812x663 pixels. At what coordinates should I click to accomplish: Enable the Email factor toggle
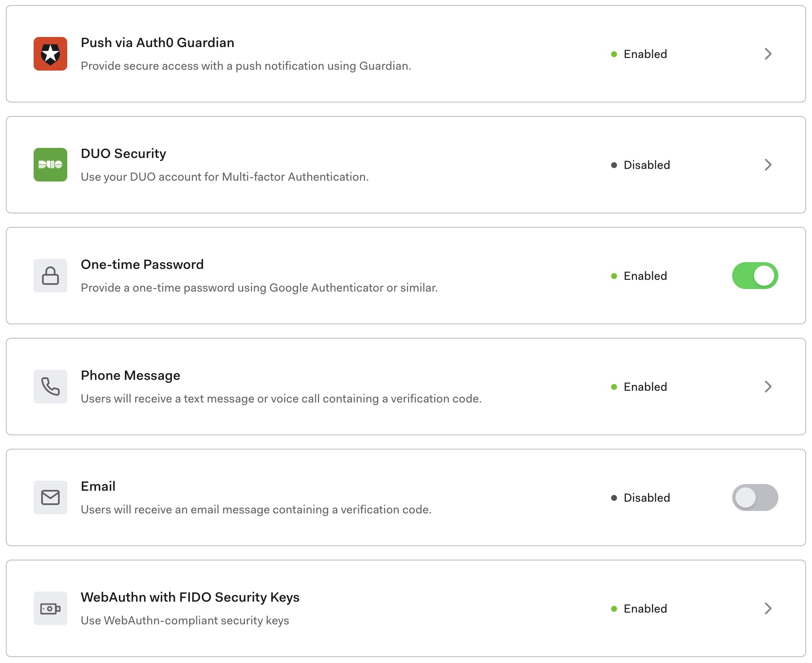point(755,497)
